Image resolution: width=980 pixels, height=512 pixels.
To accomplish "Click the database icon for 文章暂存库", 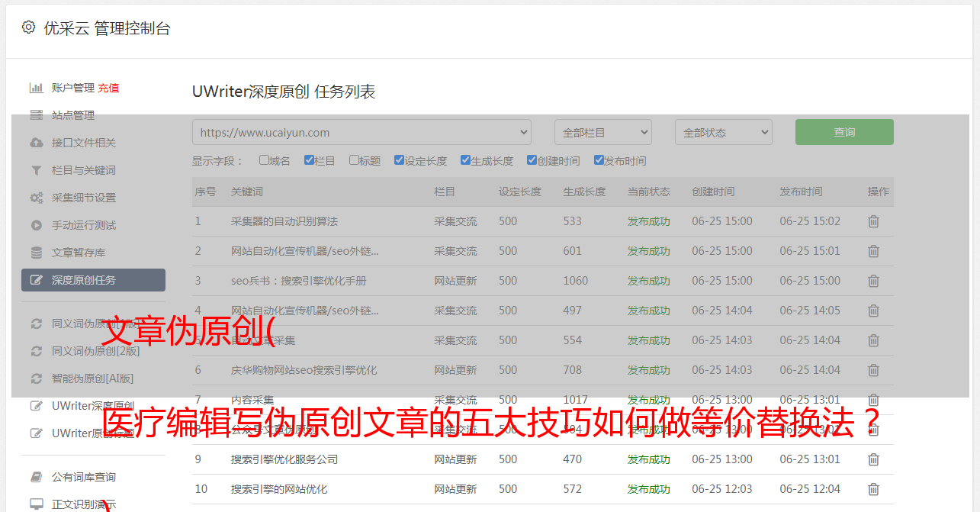I will (36, 253).
